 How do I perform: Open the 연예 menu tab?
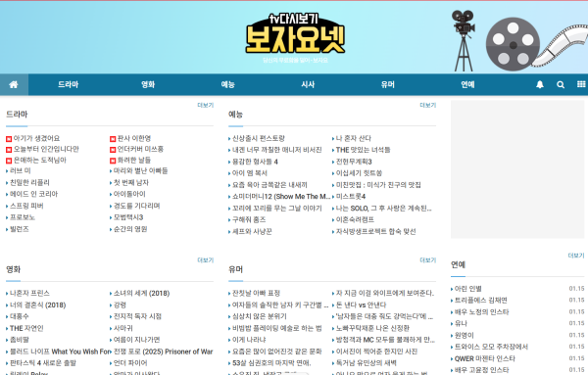pyautogui.click(x=467, y=84)
